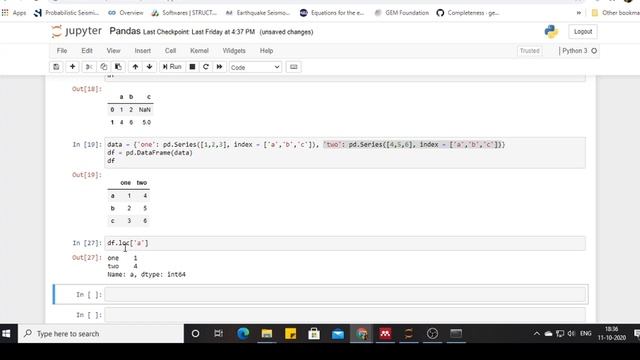640x360 pixels.
Task: Open the Insert menu
Action: click(x=142, y=51)
